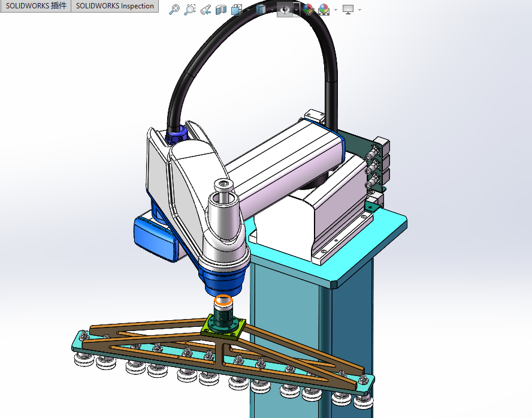Open the Edit Appearance tool
Screen dimensions: 532x418
(x=308, y=10)
